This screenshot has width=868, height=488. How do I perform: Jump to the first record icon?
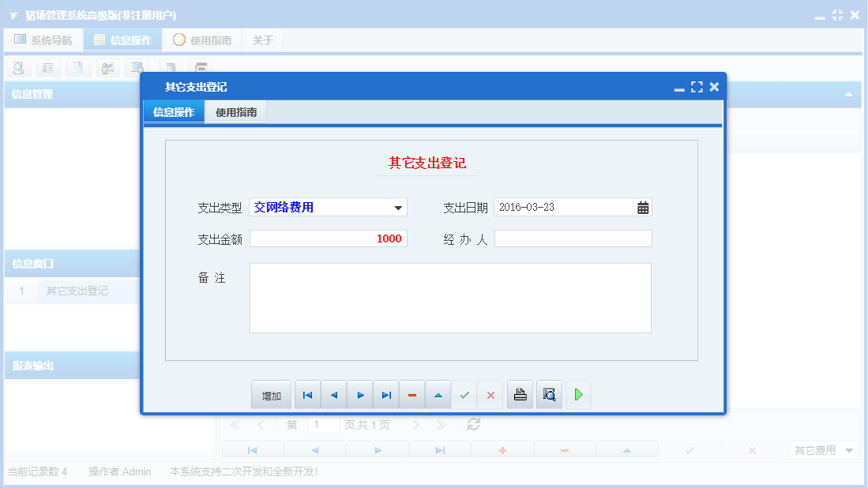(307, 394)
